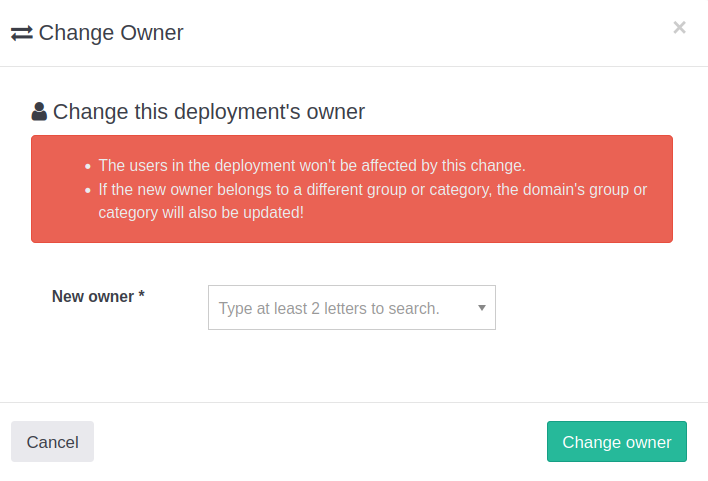
Task: Click the 'Change this deployment's owner' heading
Action: [208, 112]
